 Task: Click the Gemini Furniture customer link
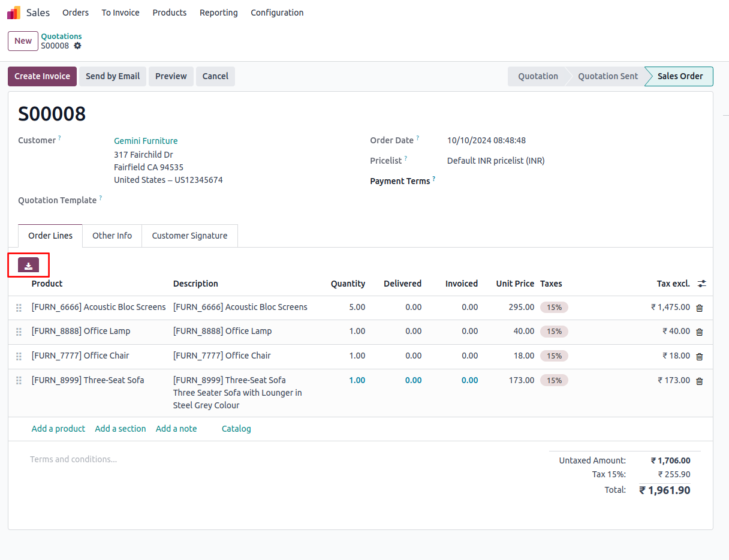pyautogui.click(x=146, y=141)
